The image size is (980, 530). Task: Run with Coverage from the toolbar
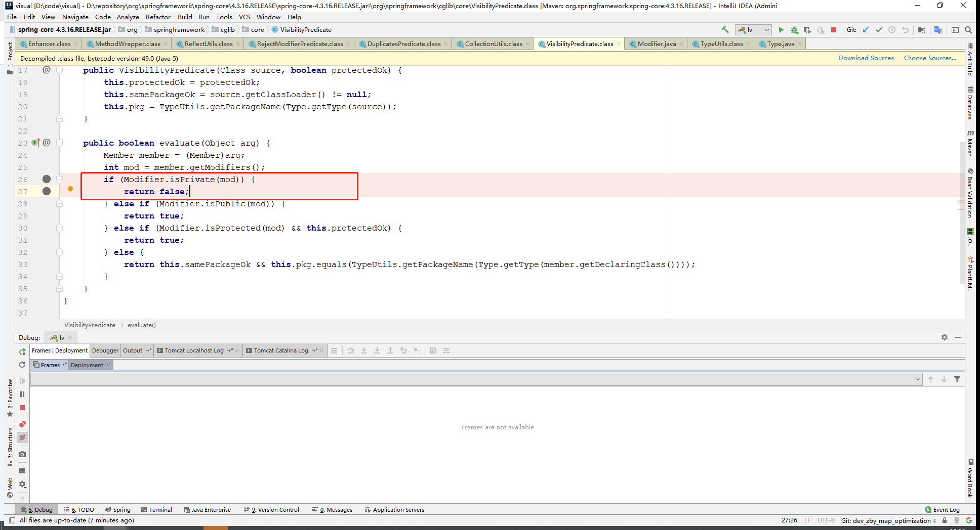click(807, 30)
